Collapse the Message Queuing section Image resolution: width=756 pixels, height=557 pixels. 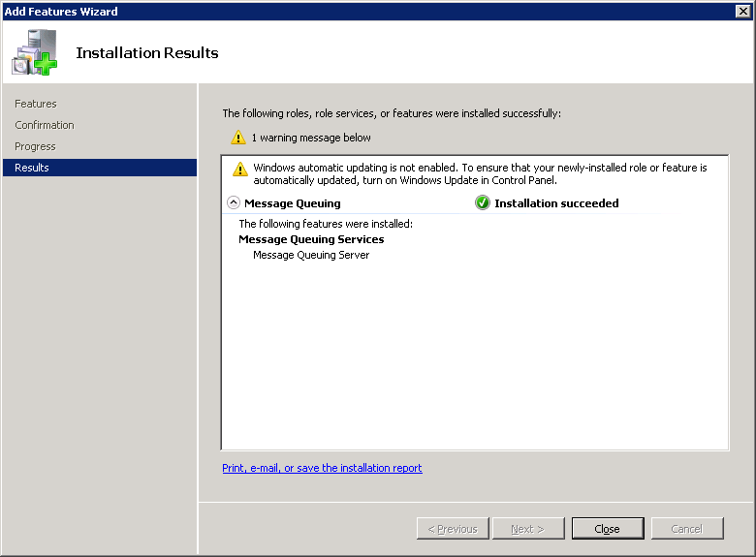(234, 203)
